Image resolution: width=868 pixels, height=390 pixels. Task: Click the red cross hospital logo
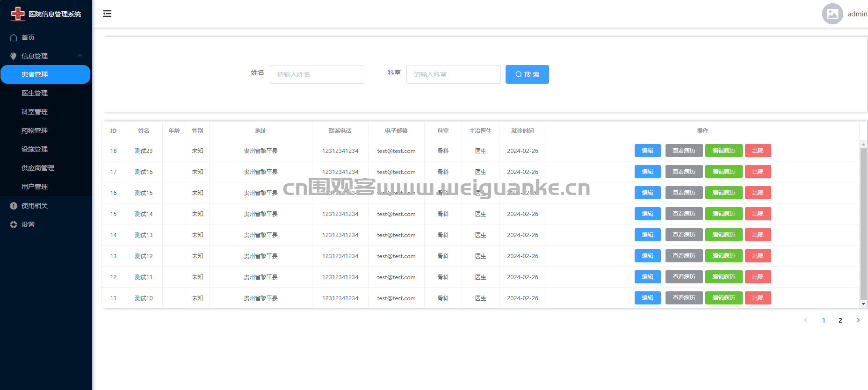coord(18,14)
